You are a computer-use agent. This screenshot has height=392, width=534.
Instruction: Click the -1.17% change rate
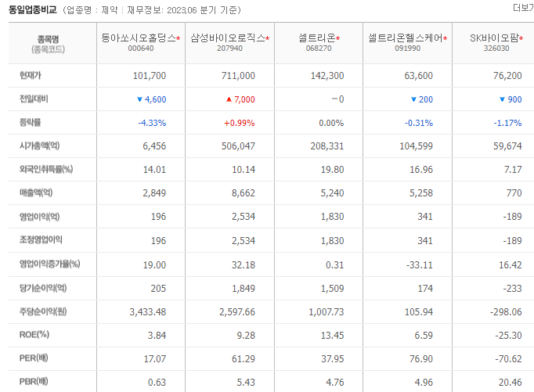click(x=507, y=123)
